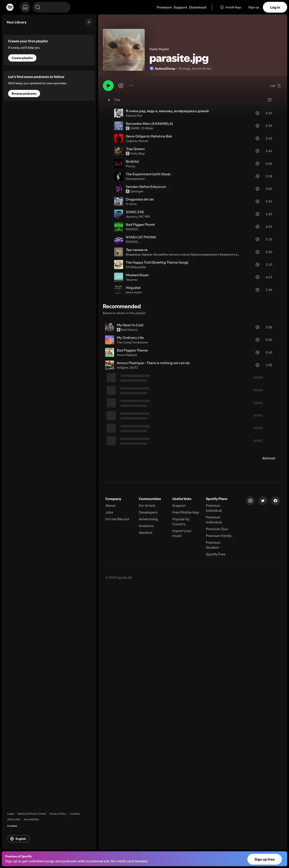289x868 pixels.
Task: Add The Happy Troll to library
Action: [257, 265]
